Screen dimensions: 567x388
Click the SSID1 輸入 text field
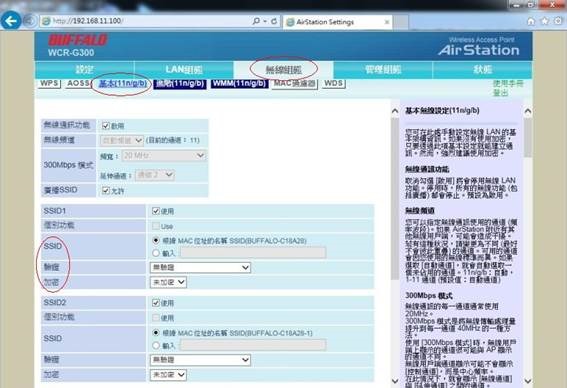pos(253,253)
